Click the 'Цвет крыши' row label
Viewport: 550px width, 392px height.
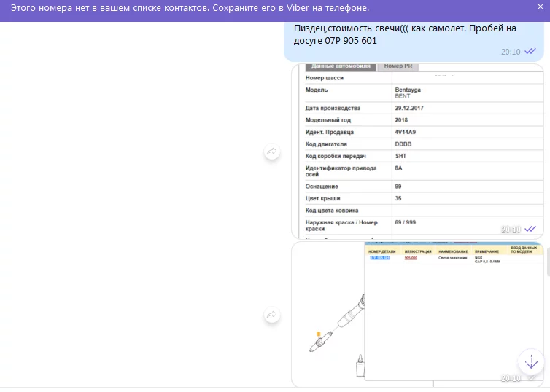[x=322, y=198]
